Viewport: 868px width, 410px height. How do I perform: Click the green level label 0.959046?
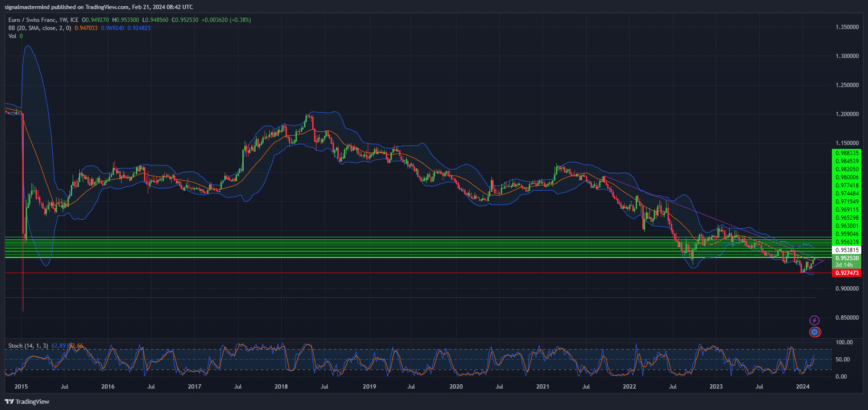(x=847, y=234)
